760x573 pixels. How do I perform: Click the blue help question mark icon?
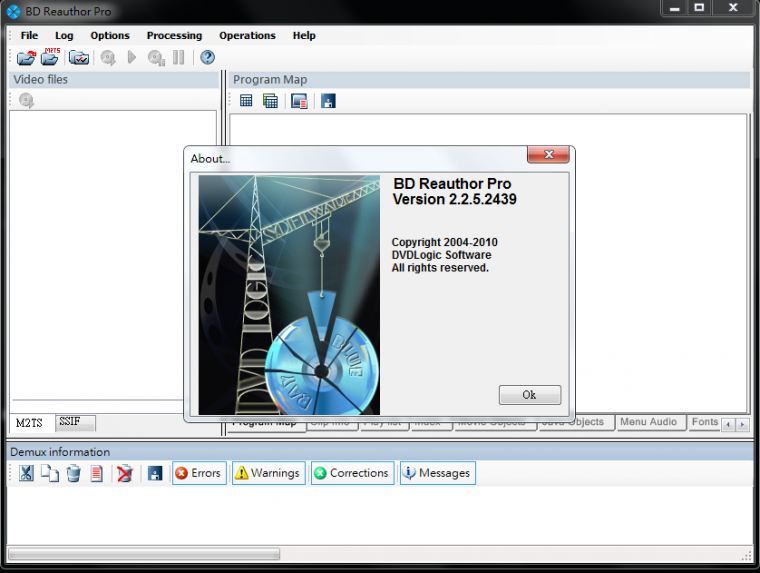coord(207,58)
